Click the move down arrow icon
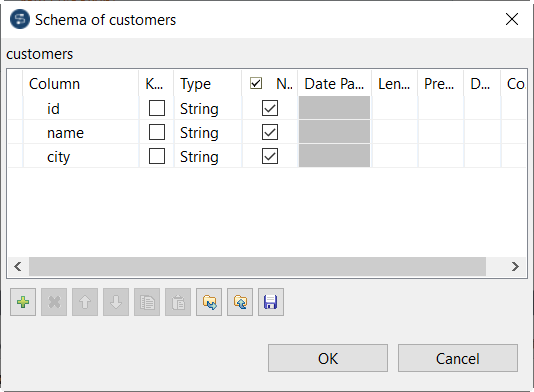This screenshot has height=392, width=534. click(x=116, y=302)
